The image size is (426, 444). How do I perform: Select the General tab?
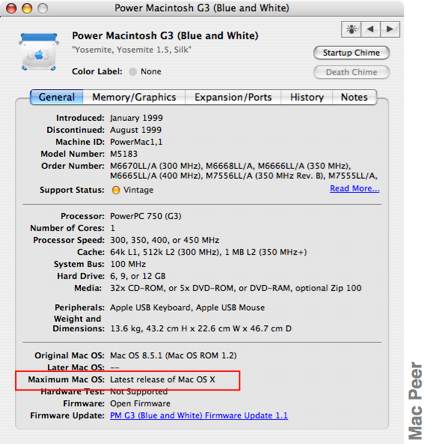click(x=57, y=97)
